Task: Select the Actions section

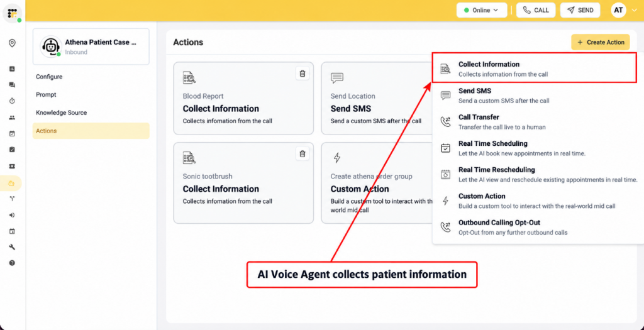Action: 91,131
